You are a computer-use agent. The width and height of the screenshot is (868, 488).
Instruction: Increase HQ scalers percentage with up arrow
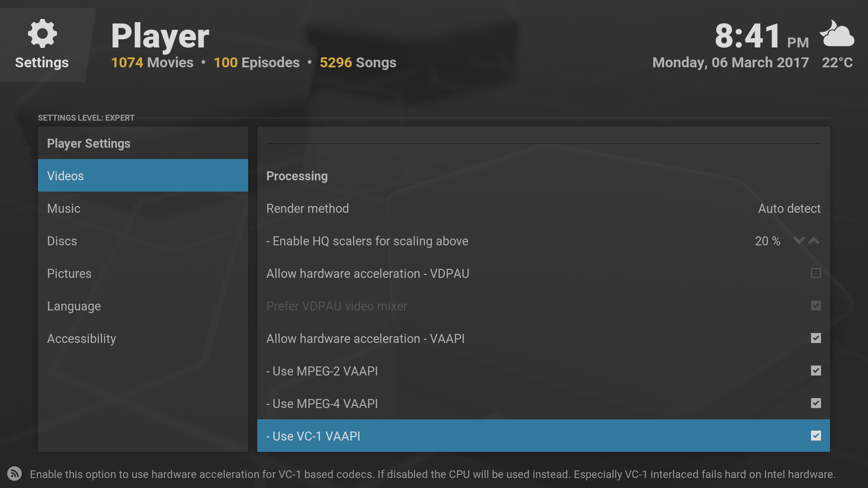point(814,241)
